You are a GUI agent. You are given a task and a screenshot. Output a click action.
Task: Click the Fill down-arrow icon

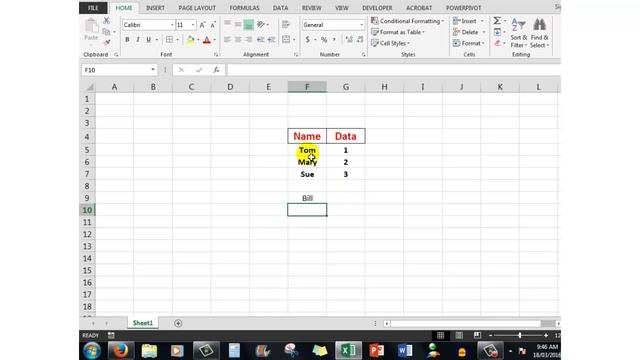point(497,32)
